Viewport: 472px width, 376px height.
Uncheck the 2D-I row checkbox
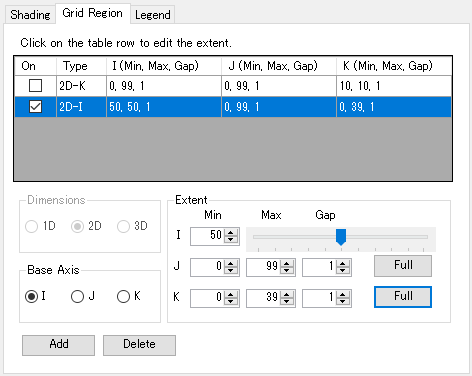(x=35, y=107)
